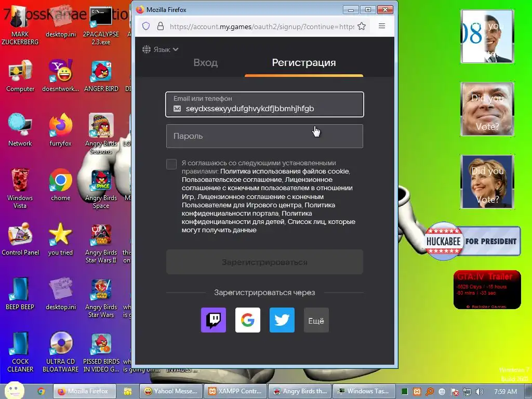Switch to XAMPP Control taskbar button

coord(235,391)
